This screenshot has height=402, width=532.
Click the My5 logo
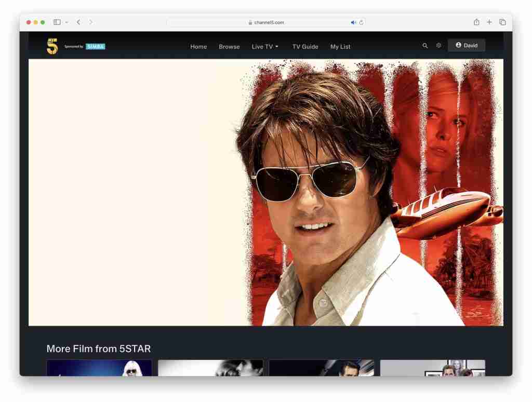coord(52,46)
